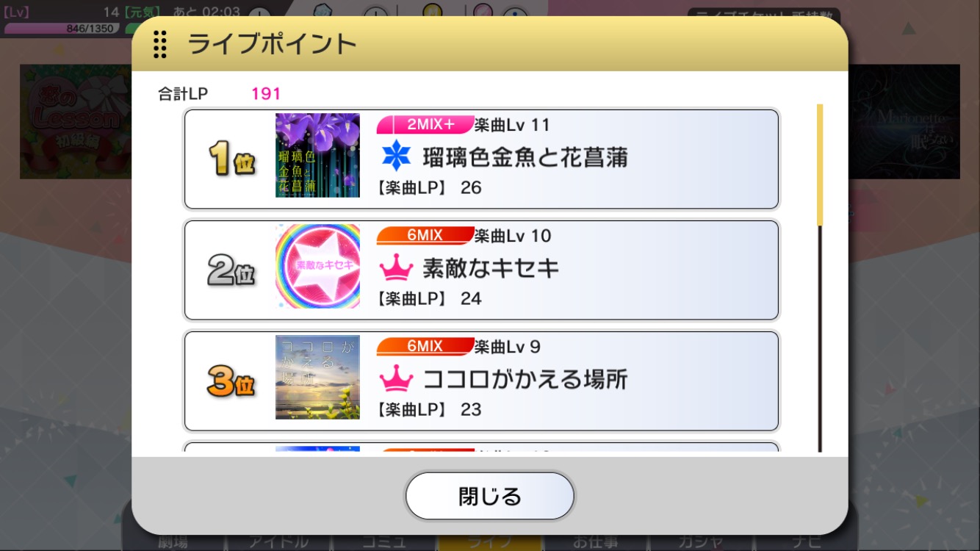Screen dimensions: 980x551
Task: Select the 2MIX+ difficulty tag
Action: (x=425, y=125)
